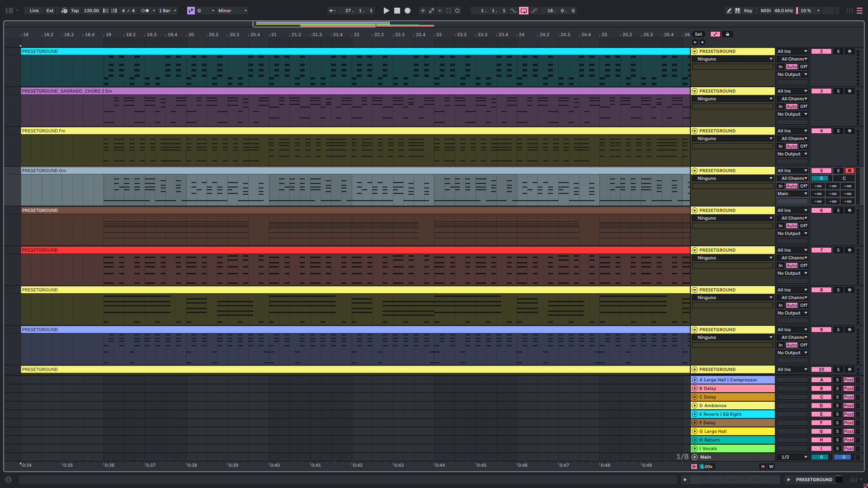
Task: Open the MIDI mapping mode
Action: [x=765, y=10]
